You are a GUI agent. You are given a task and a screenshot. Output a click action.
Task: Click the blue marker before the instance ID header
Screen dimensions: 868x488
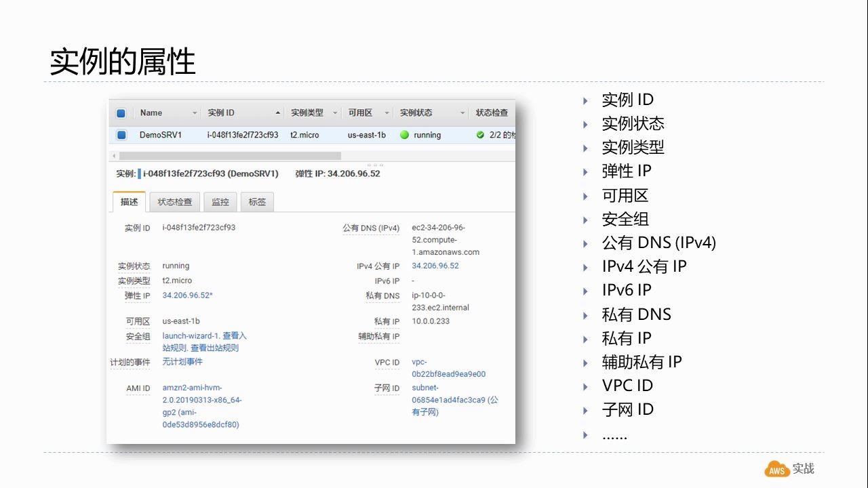point(139,174)
